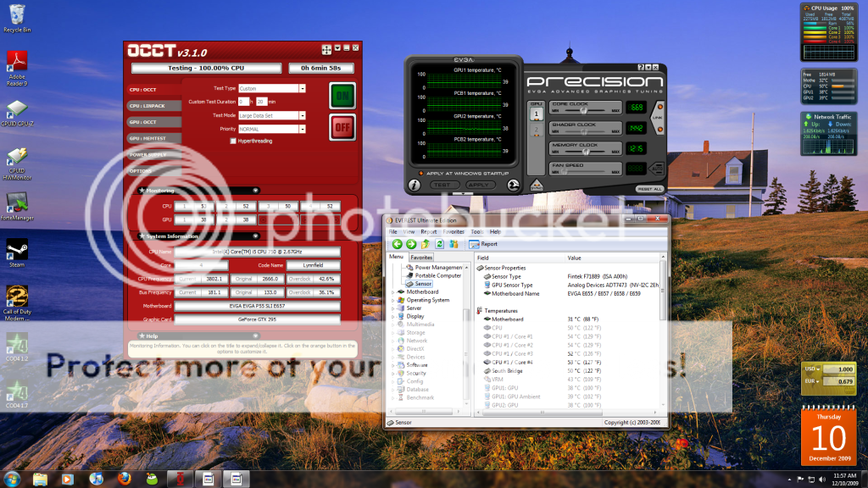Open Windows Explorer from the taskbar

40,480
